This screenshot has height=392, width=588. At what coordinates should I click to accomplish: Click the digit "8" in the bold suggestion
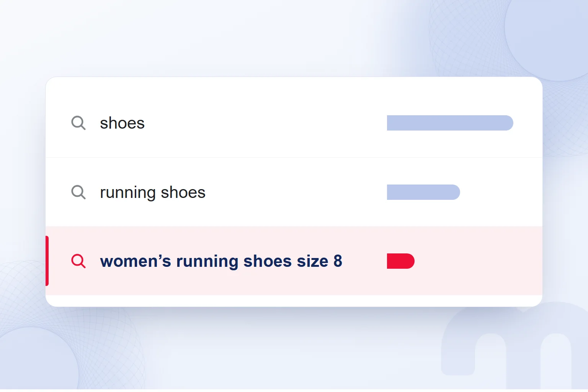[338, 261]
